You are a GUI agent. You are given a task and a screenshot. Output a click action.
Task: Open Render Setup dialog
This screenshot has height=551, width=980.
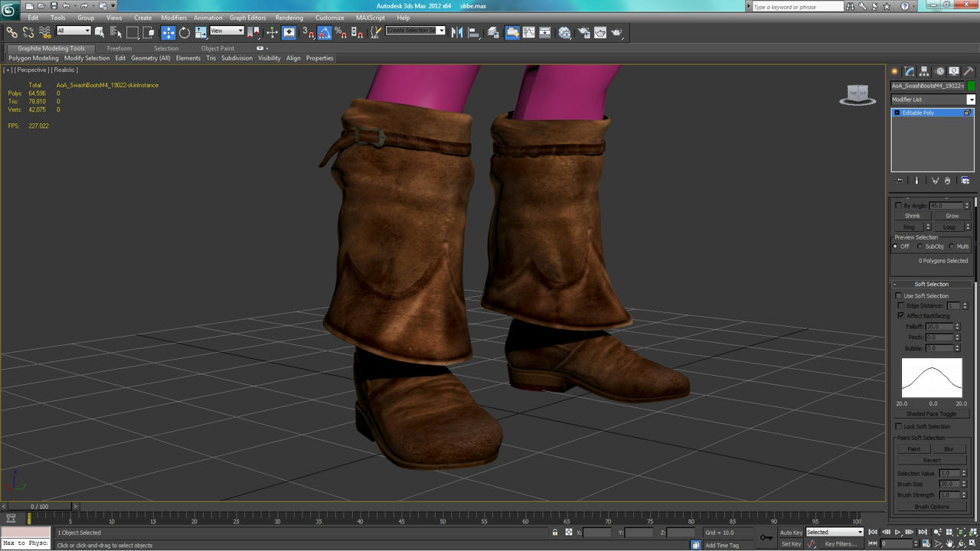(x=584, y=32)
